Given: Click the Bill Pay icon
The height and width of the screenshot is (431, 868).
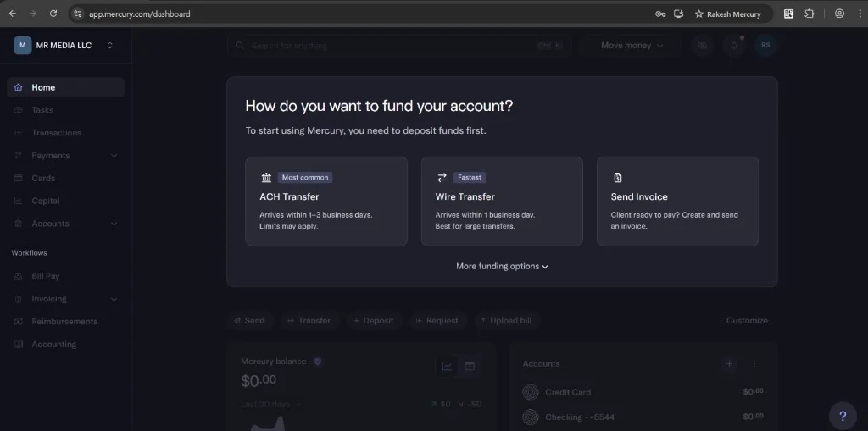Looking at the screenshot, I should click(19, 276).
